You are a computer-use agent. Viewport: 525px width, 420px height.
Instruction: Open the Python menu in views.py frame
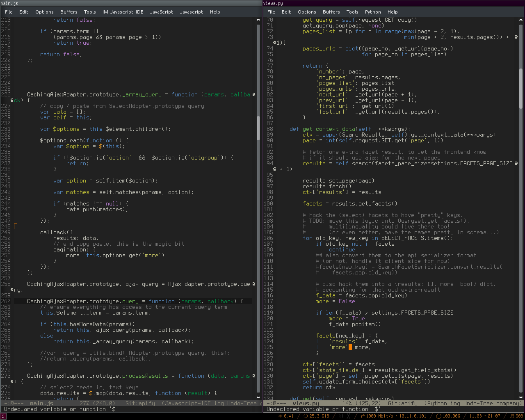pyautogui.click(x=373, y=12)
